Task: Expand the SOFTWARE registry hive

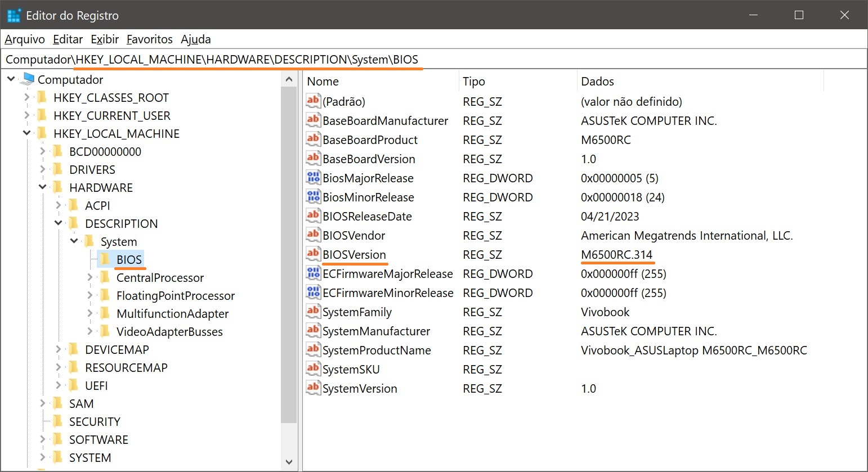Action: (x=42, y=439)
